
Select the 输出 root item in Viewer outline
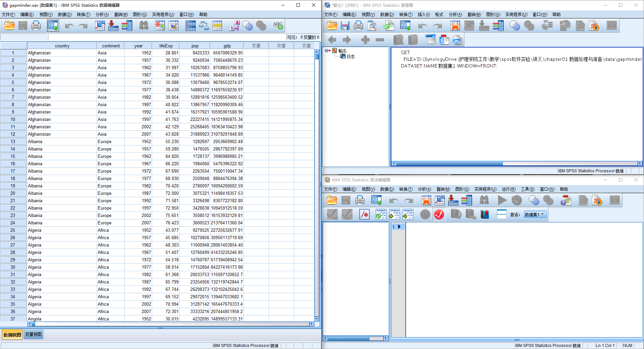tap(342, 51)
